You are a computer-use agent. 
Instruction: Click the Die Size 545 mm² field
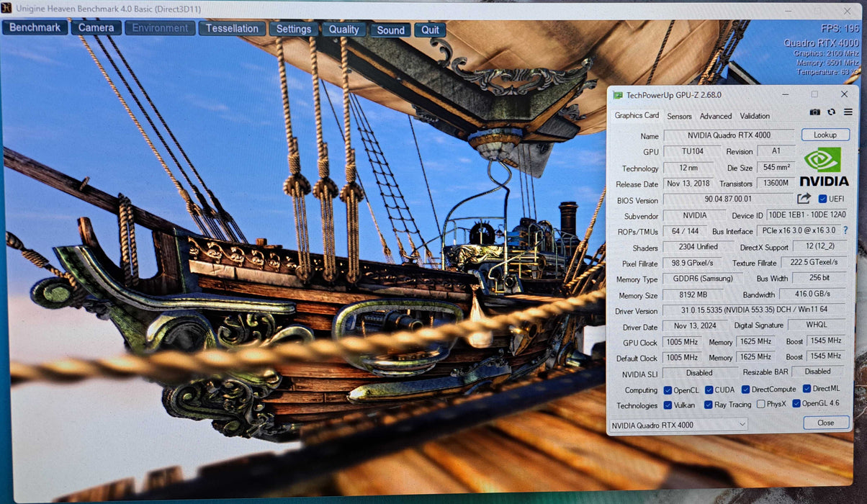tap(775, 167)
